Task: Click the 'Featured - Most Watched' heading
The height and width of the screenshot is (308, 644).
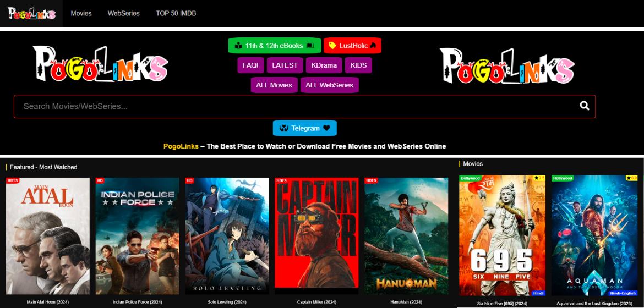Action: 43,167
